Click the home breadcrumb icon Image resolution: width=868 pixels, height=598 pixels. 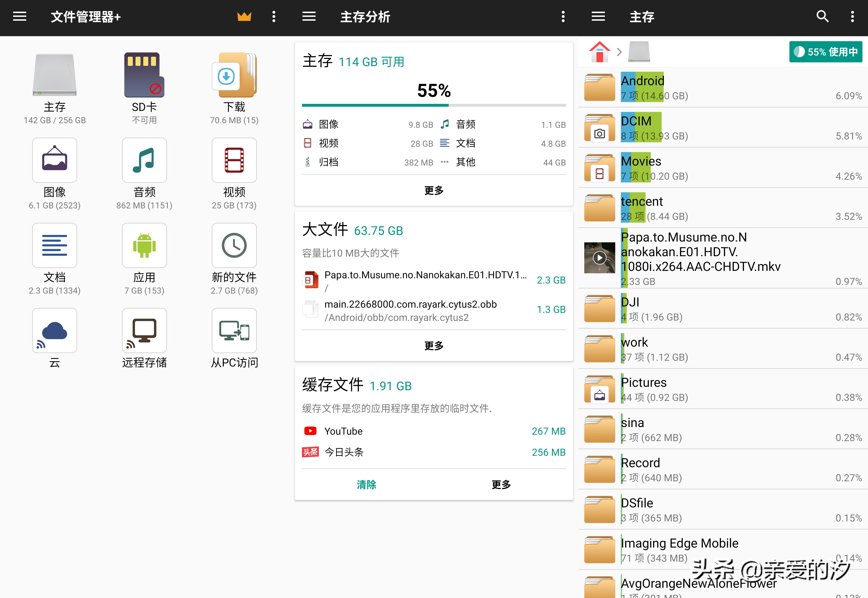pyautogui.click(x=599, y=52)
